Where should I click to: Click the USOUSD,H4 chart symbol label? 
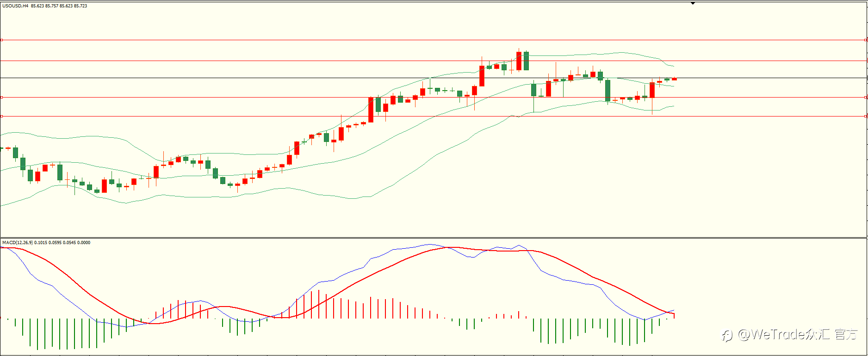(15, 6)
